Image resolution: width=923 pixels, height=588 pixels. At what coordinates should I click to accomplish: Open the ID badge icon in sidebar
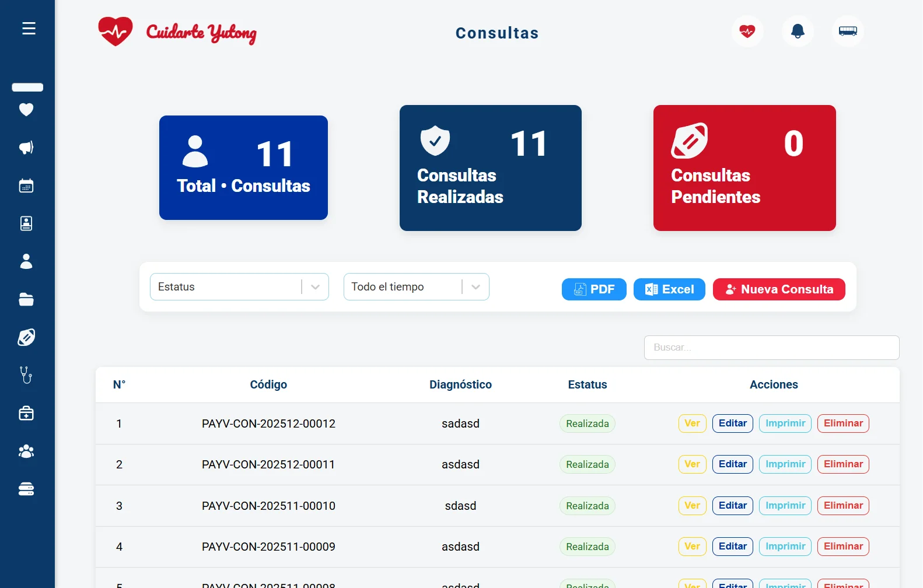(x=26, y=223)
